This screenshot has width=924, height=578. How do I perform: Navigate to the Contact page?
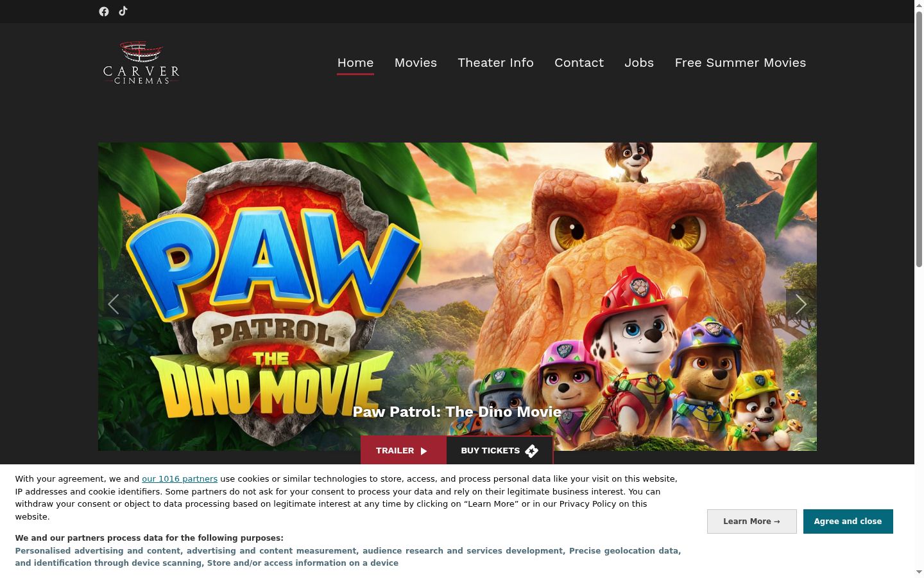[x=579, y=63]
